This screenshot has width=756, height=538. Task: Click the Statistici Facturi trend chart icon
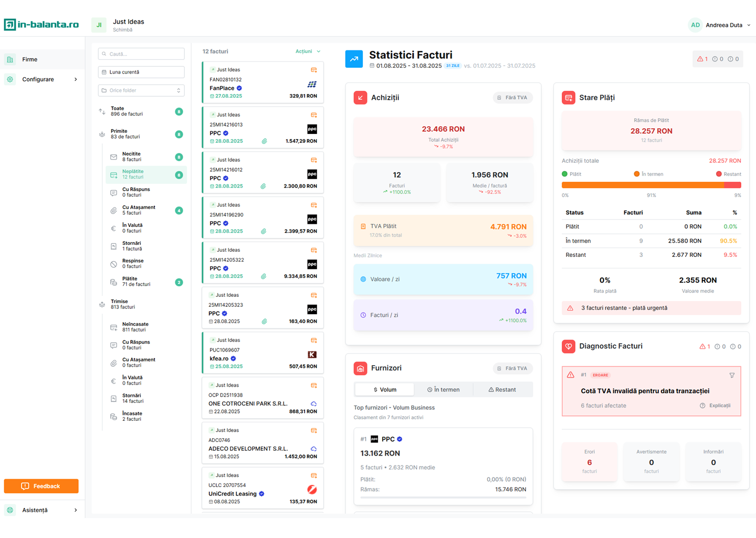coord(354,59)
